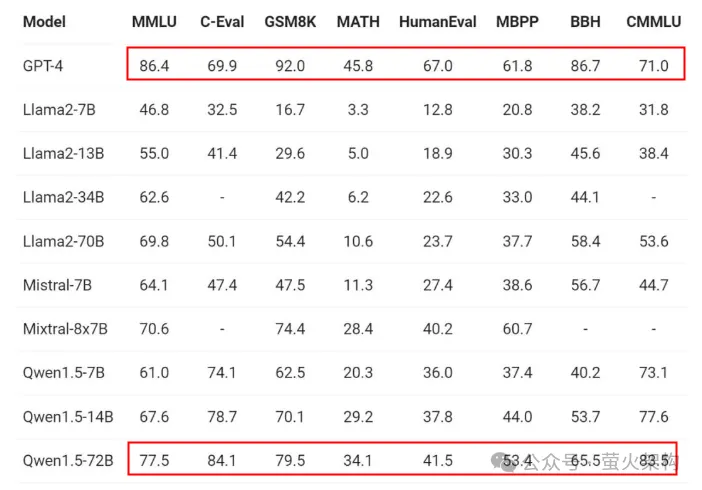Select Llama2-7B's MATH score 3.3

(357, 110)
